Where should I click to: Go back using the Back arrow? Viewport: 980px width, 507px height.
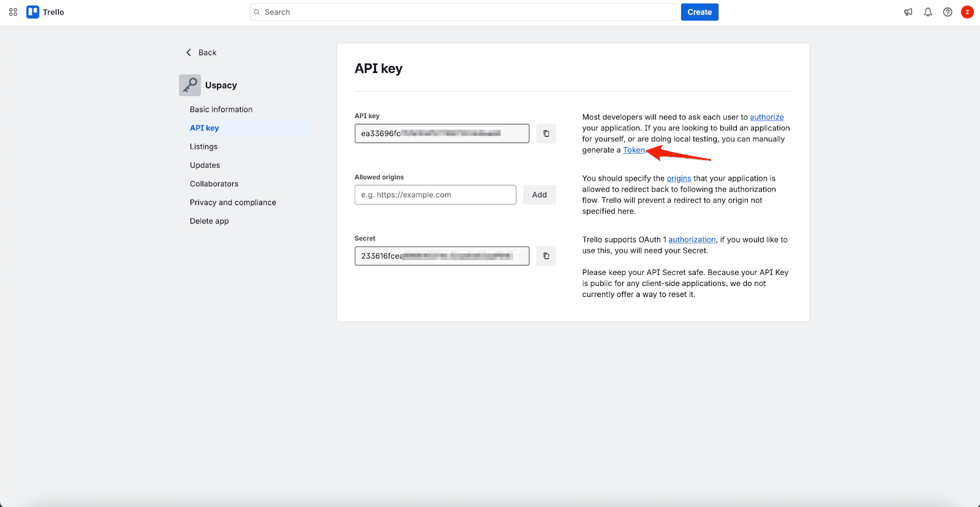(x=202, y=53)
